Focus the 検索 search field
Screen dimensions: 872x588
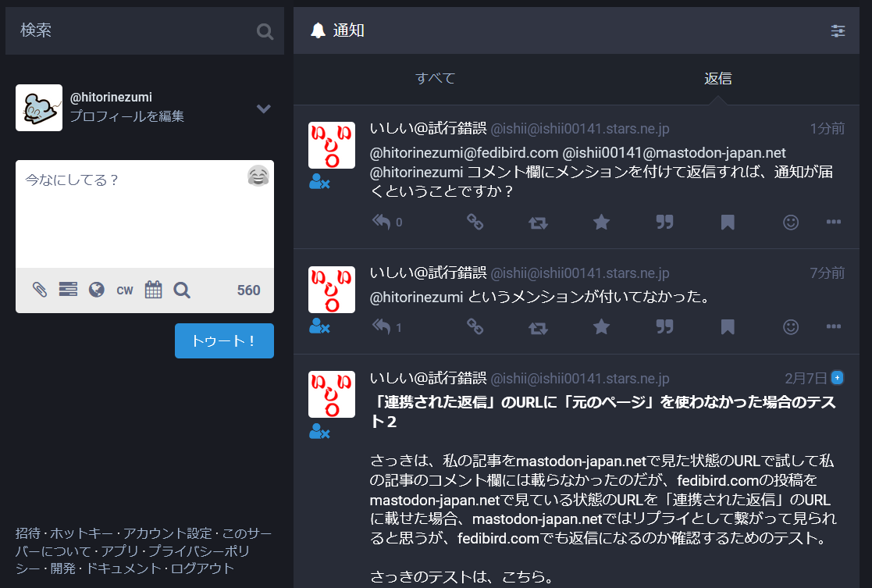coord(133,31)
